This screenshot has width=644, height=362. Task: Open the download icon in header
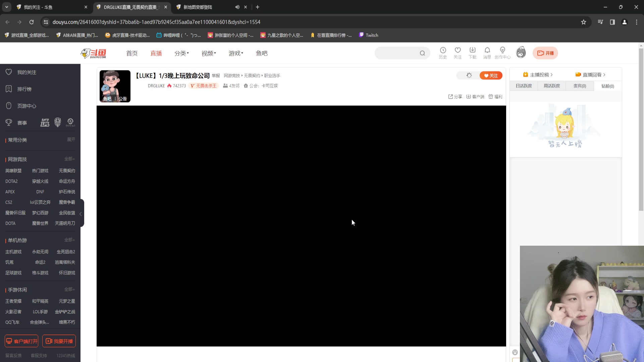click(x=472, y=50)
